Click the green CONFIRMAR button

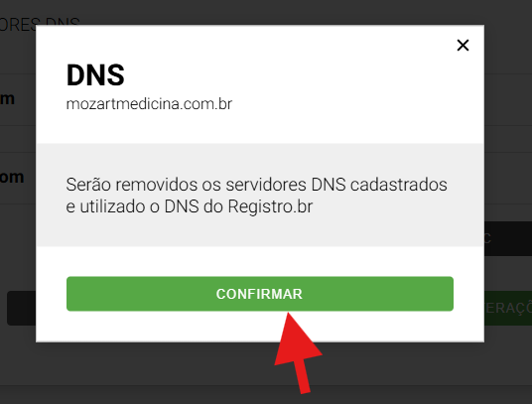[x=260, y=294]
